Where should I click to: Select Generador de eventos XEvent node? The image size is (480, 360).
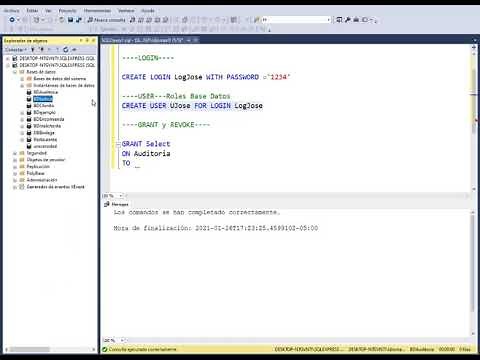pos(55,187)
